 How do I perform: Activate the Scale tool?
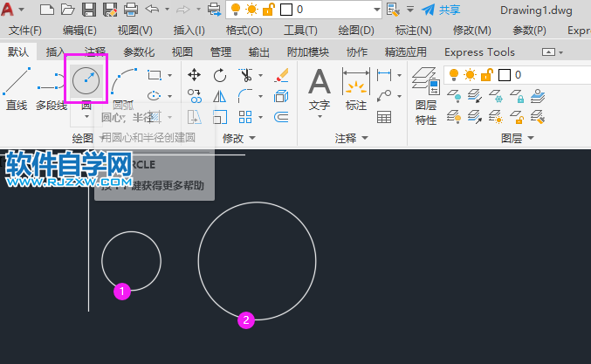220,117
